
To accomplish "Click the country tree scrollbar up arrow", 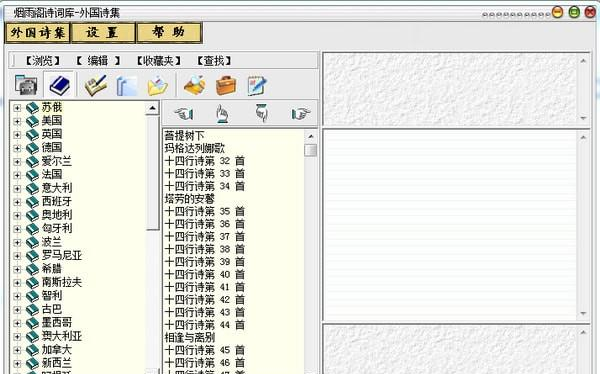I will point(152,109).
